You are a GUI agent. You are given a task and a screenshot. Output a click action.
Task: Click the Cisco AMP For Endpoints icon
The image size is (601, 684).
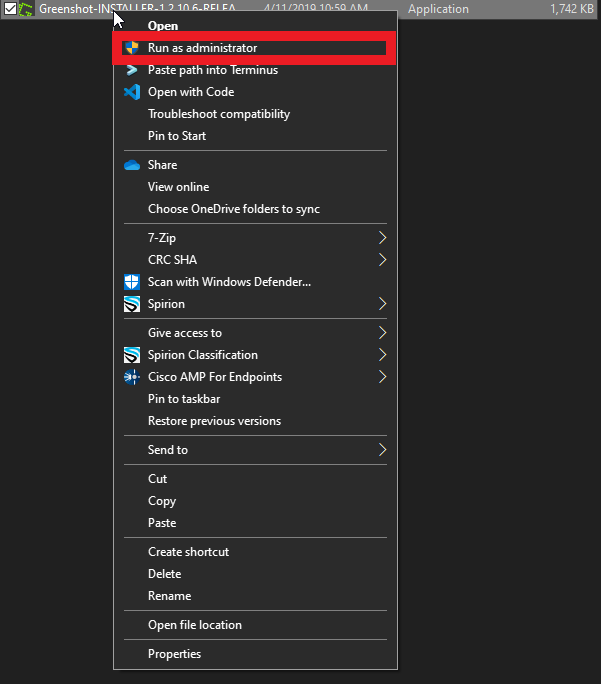[132, 377]
